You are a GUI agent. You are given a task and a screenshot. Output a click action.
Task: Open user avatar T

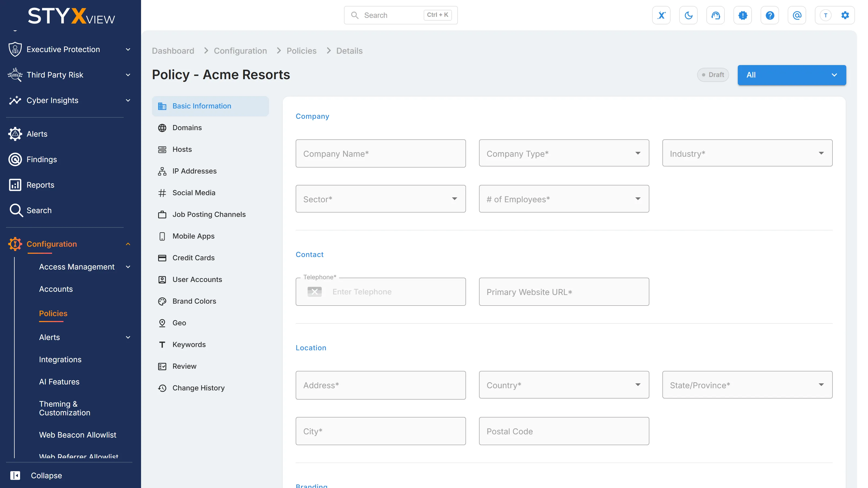pyautogui.click(x=825, y=15)
